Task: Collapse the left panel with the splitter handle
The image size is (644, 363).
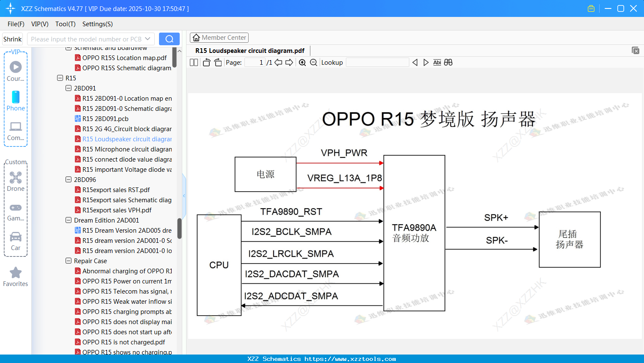Action: [184, 195]
